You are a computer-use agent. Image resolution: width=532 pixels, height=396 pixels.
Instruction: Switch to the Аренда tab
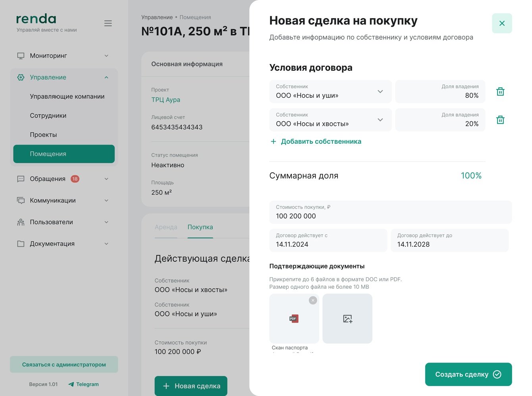(166, 227)
